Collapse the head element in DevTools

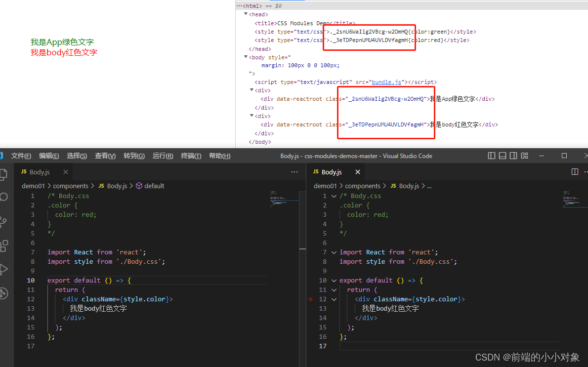click(x=246, y=14)
